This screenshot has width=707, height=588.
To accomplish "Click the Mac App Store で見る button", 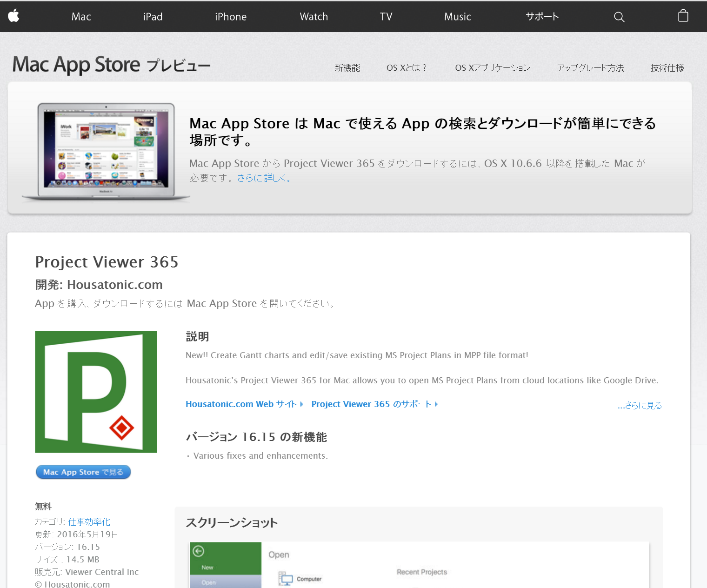I will click(83, 472).
